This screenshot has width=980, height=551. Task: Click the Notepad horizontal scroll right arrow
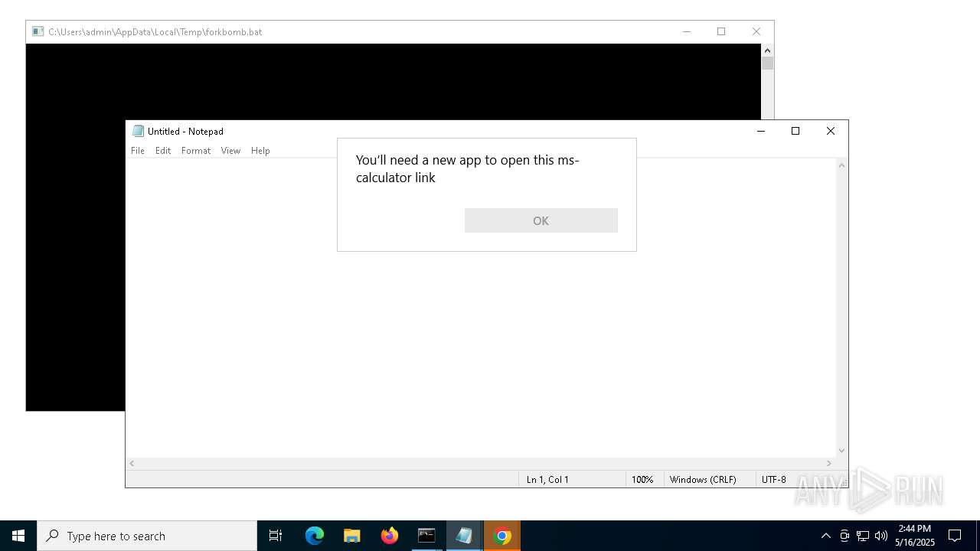tap(828, 463)
